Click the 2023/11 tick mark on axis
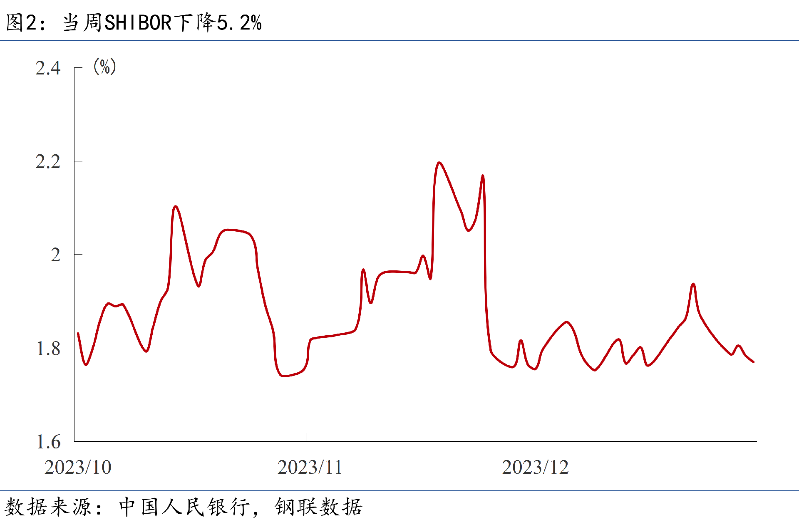This screenshot has height=532, width=799. [307, 437]
